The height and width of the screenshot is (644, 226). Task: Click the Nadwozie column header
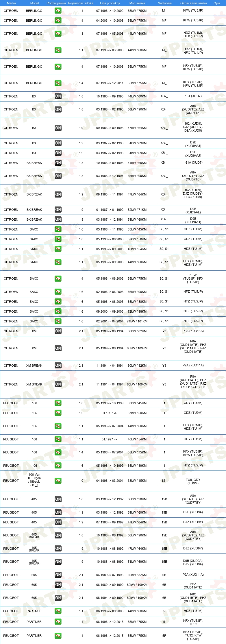click(x=165, y=3)
